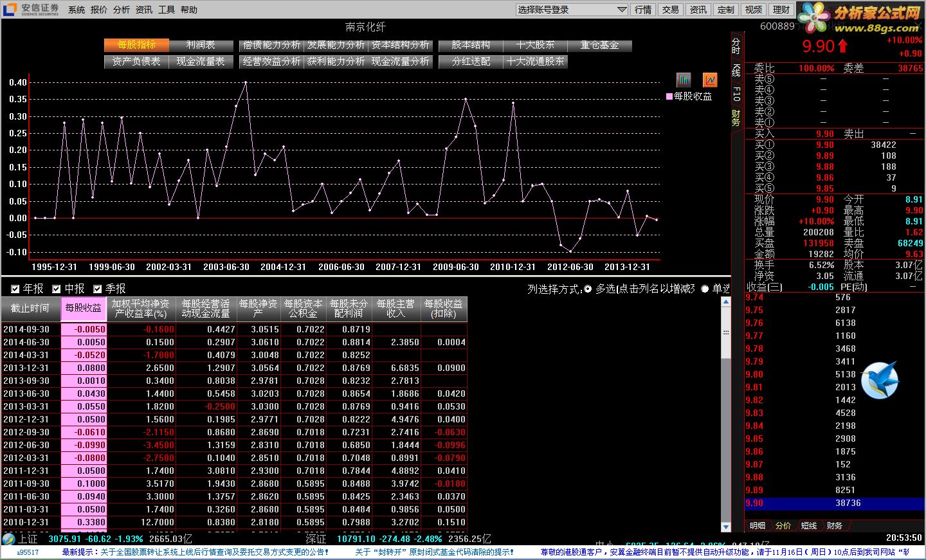Open the 分析 menu

point(122,10)
